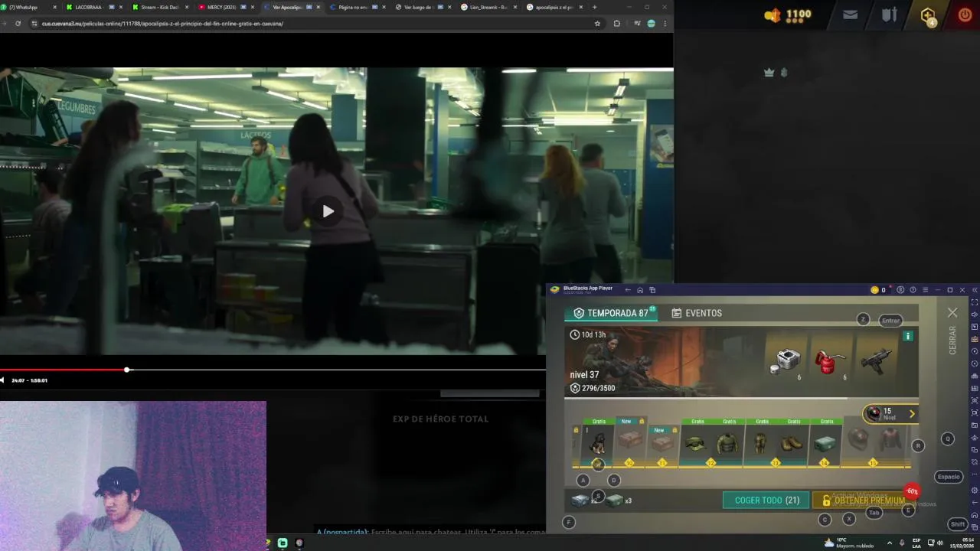Click the weather widget in the taskbar
980x551 pixels.
point(850,543)
